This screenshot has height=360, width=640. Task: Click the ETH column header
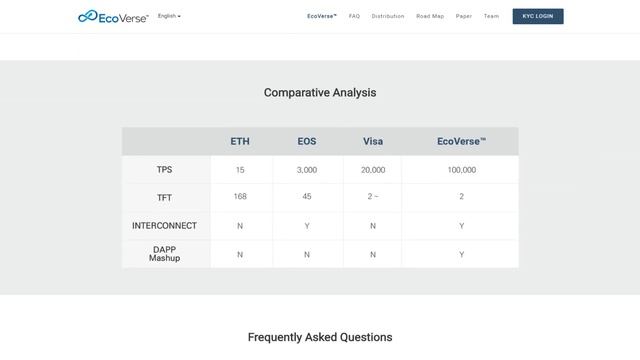pos(240,141)
